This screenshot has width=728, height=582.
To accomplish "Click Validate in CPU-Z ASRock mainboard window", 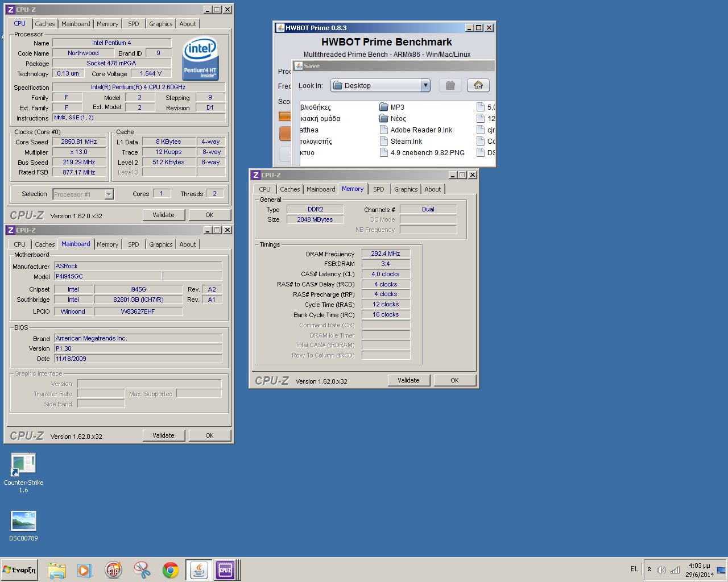I will pyautogui.click(x=163, y=435).
